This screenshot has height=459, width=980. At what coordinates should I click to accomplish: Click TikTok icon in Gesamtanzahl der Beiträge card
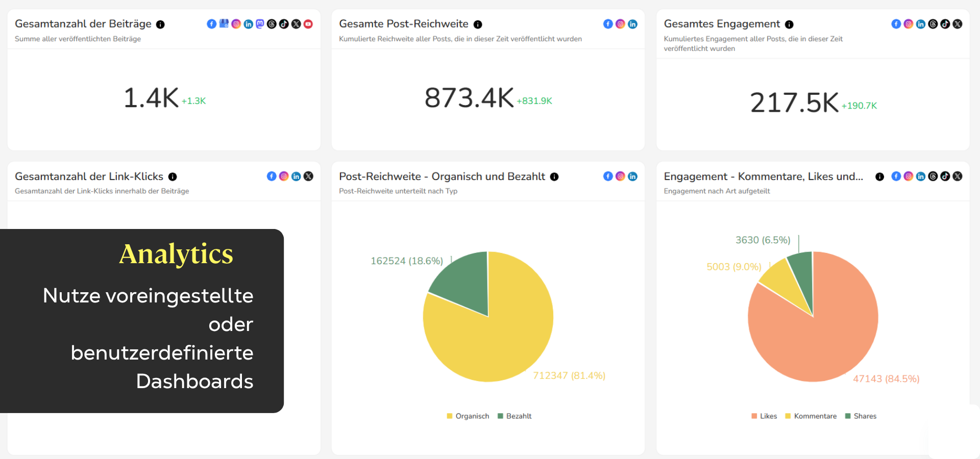tap(284, 24)
